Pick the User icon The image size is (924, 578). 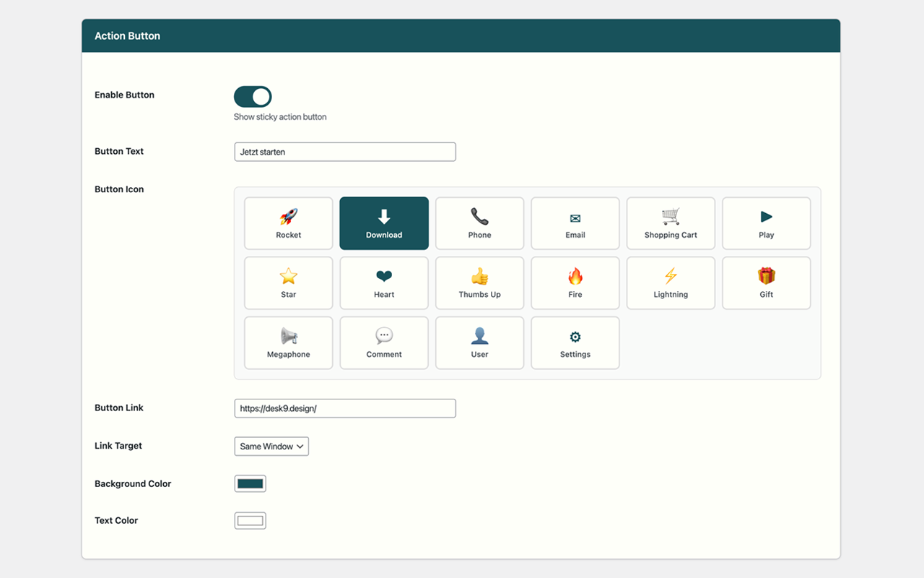(x=479, y=342)
